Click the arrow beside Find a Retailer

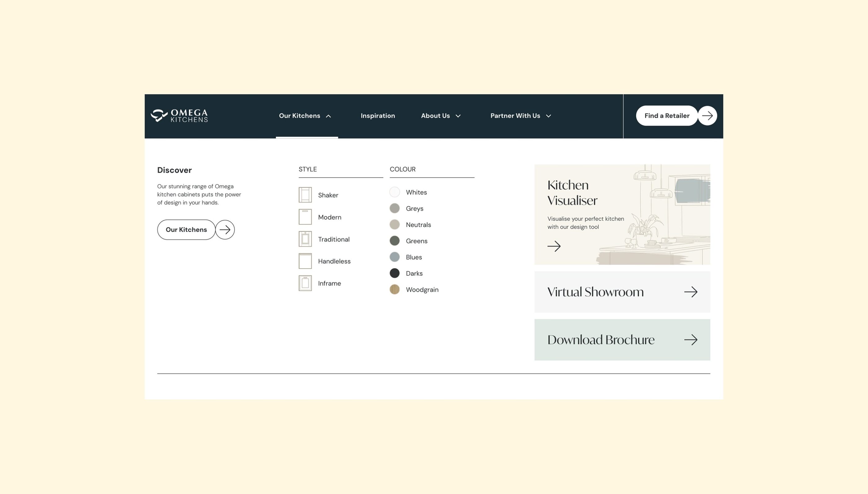tap(707, 116)
